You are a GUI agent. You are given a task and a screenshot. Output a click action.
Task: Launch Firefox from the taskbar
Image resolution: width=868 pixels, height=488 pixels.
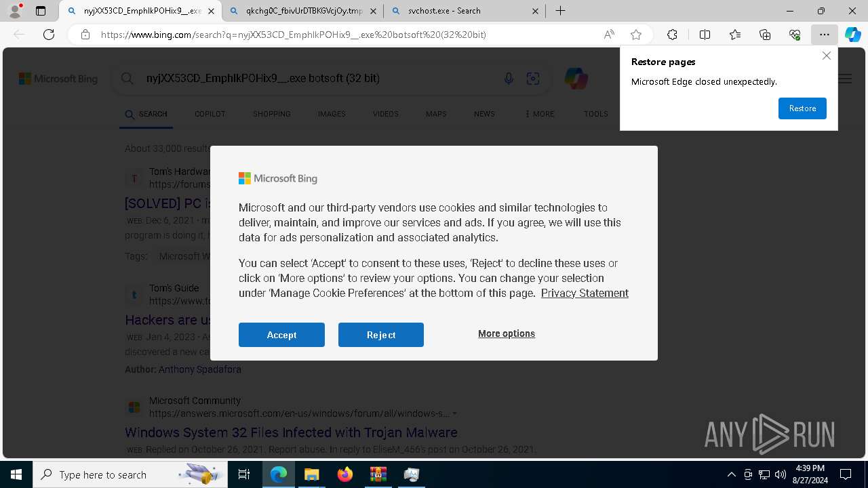(344, 474)
